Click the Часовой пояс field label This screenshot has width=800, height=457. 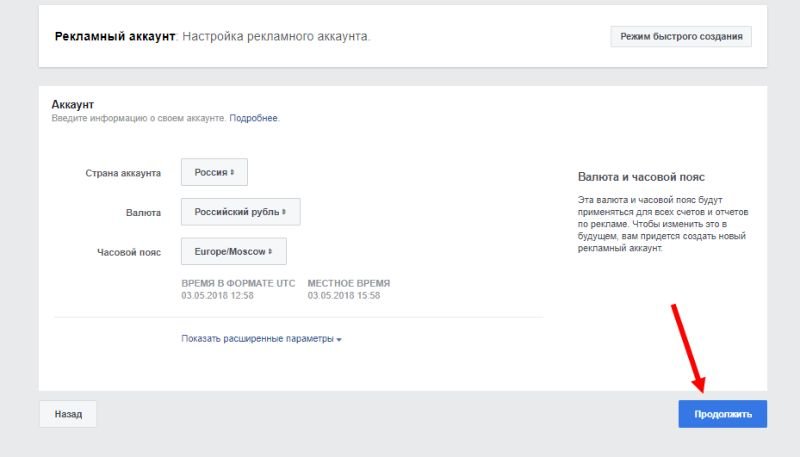point(127,252)
